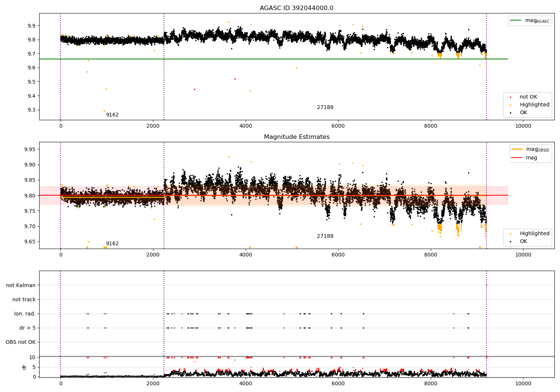Click the 10000 x-tick under the top plot
Viewport: 560px width, 392px height.
click(523, 126)
